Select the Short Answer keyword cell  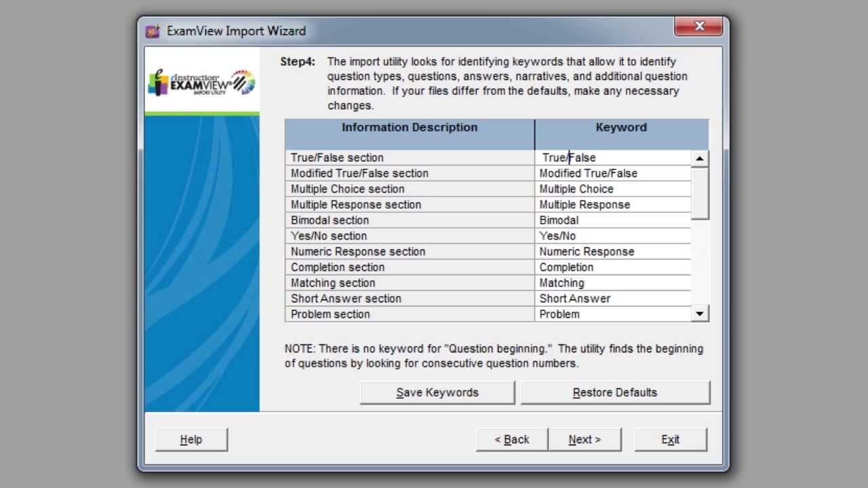(613, 298)
